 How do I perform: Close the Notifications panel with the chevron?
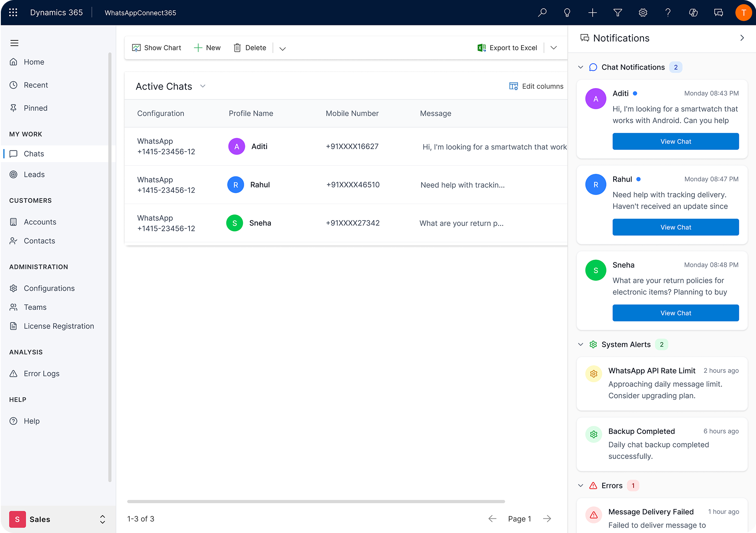742,38
